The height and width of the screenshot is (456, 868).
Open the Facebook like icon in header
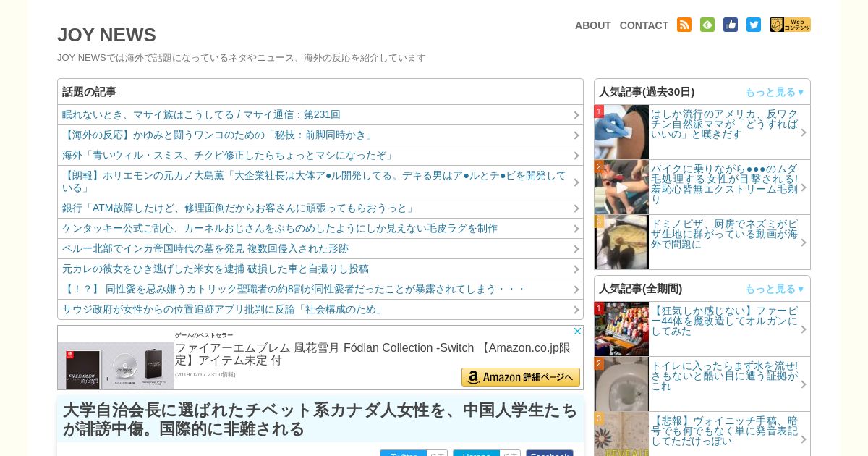(730, 25)
